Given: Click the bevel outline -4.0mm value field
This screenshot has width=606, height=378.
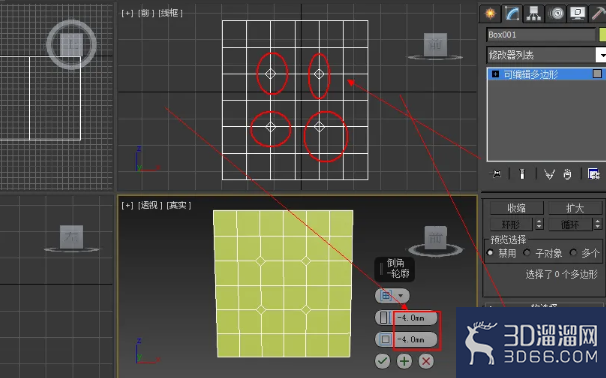Looking at the screenshot, I should (x=415, y=339).
